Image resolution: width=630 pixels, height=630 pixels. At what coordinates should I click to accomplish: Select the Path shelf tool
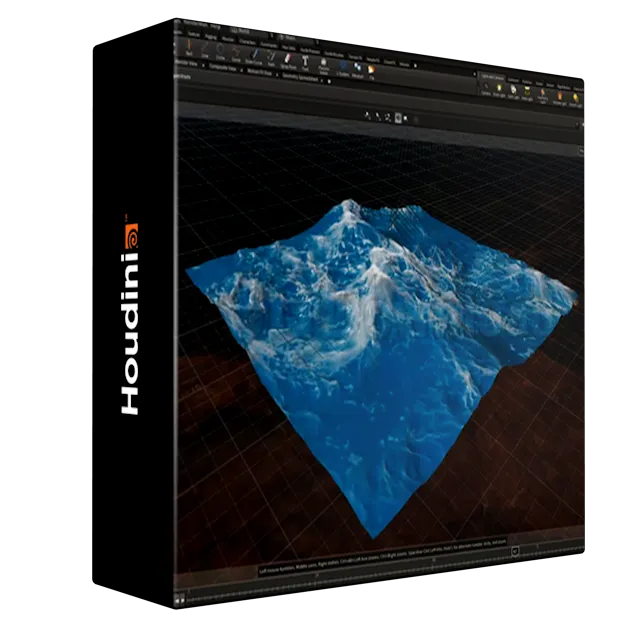(x=271, y=60)
